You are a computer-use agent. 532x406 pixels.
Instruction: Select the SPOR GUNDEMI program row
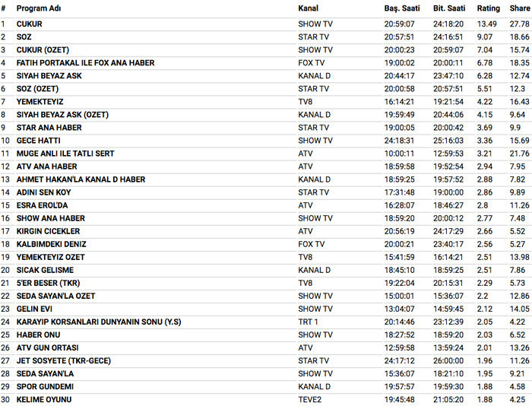tap(45, 386)
